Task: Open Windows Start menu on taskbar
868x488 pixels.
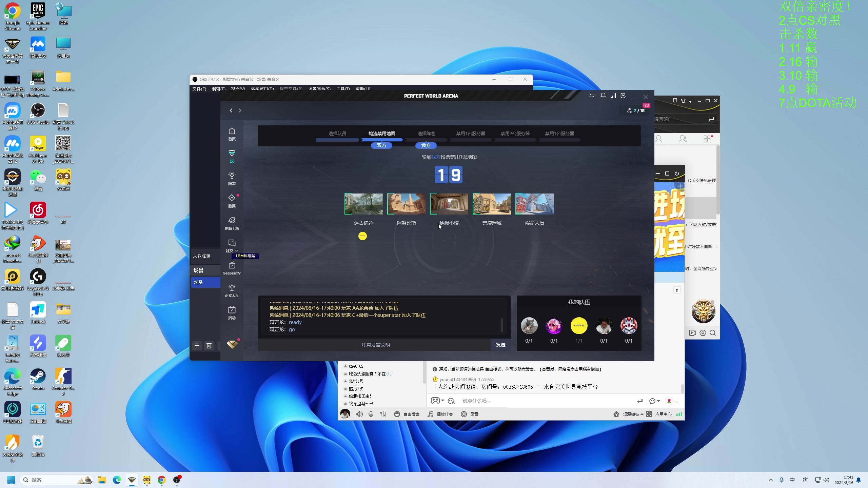Action: [x=11, y=480]
